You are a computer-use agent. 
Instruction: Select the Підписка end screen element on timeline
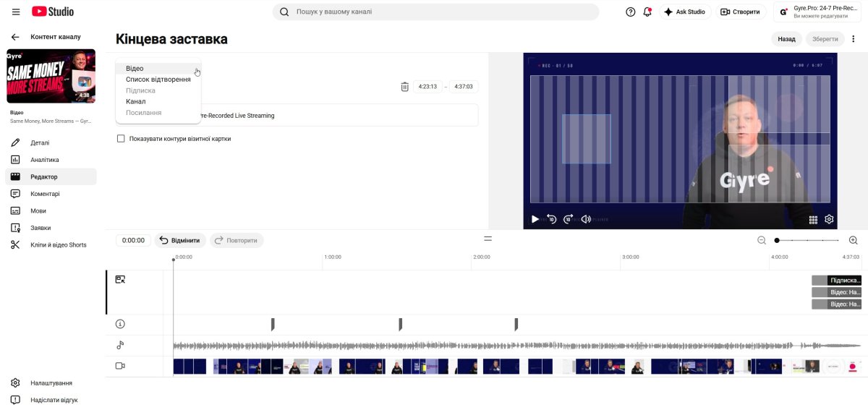(x=837, y=280)
